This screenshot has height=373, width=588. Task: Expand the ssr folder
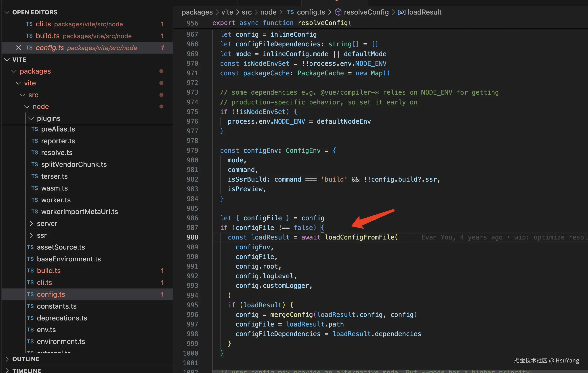click(31, 235)
